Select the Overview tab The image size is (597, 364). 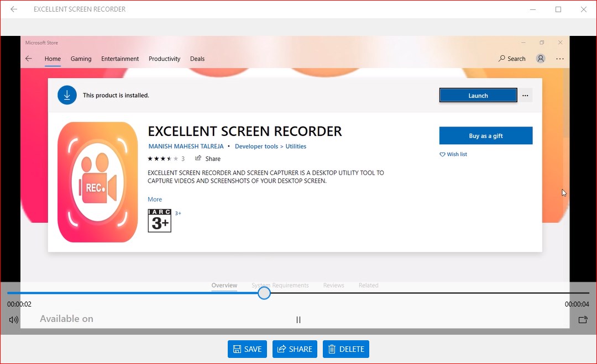click(x=224, y=285)
